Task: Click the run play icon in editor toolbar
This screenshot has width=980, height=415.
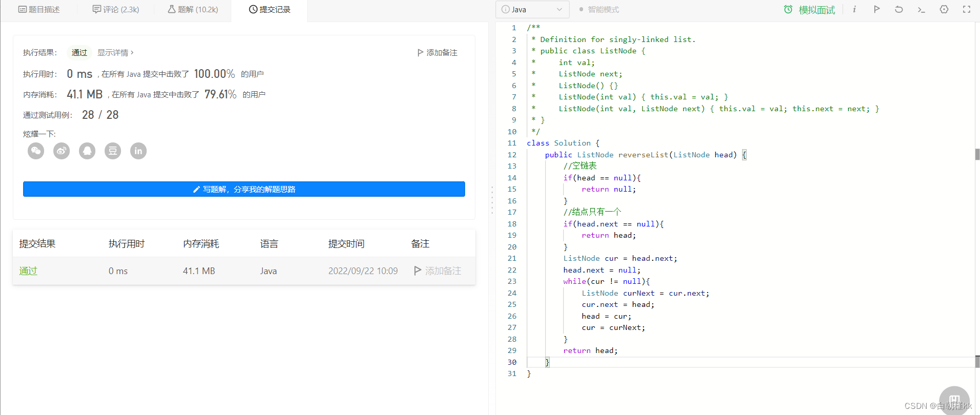Action: tap(877, 9)
